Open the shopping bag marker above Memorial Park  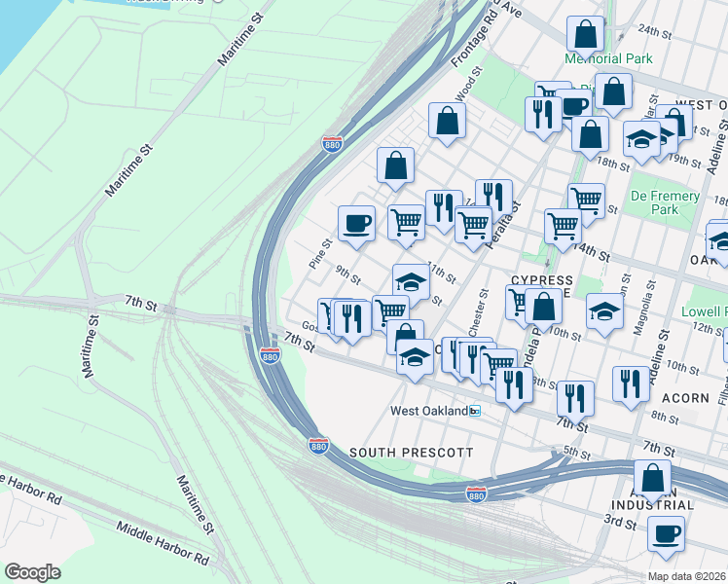[586, 37]
